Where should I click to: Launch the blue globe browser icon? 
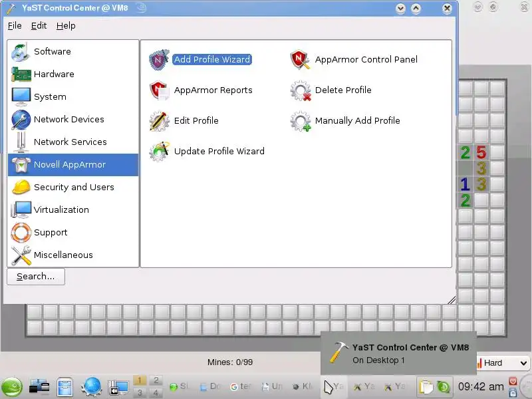click(91, 387)
